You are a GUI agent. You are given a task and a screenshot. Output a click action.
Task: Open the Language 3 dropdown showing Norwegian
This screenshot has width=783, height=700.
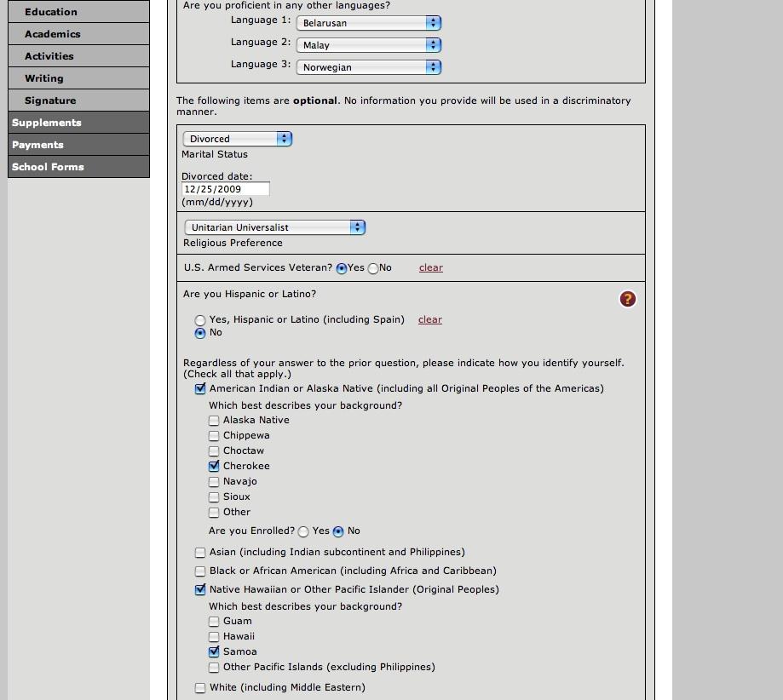pos(369,67)
